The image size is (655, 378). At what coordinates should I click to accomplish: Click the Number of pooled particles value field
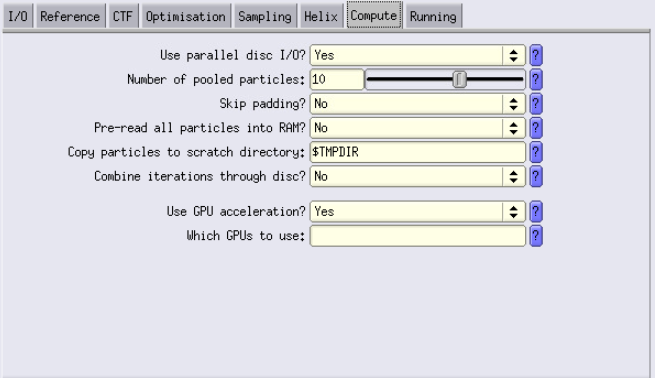tap(337, 79)
